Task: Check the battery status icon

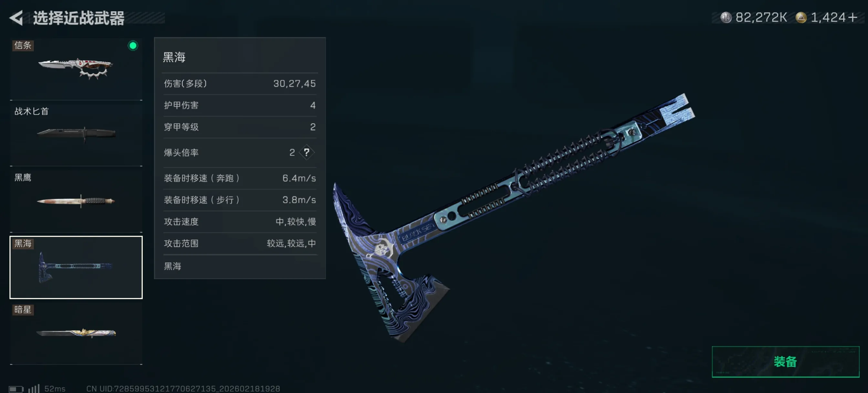Action: tap(16, 389)
